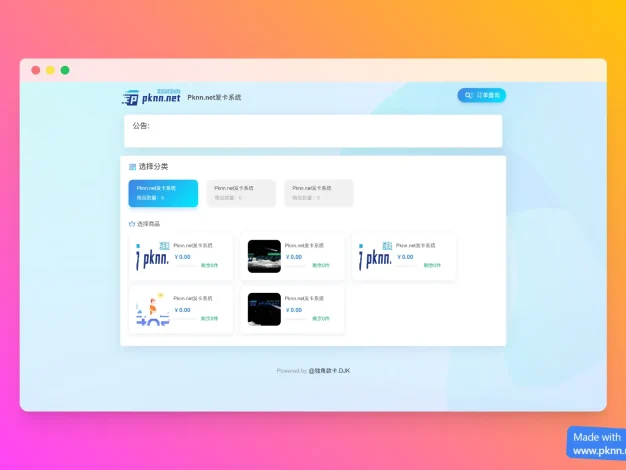
Task: Click the Pknn.net发卡系统 header title text
Action: (214, 97)
